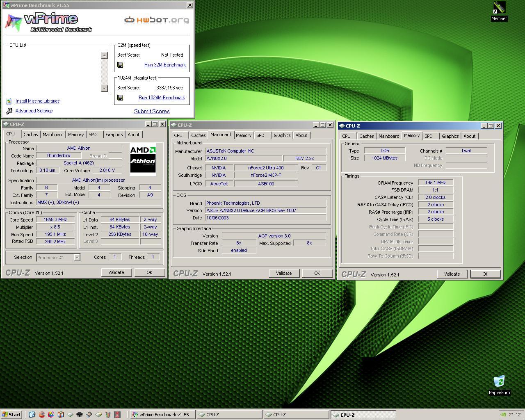Screen dimensions: 525x420
Task: Click OK in the left CPU-Z window
Action: coord(149,272)
